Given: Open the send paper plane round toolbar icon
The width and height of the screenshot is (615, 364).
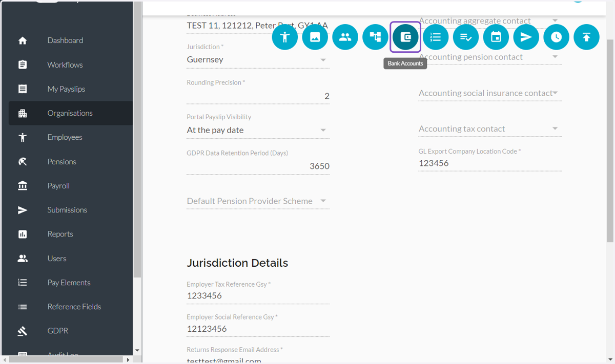Looking at the screenshot, I should (526, 37).
